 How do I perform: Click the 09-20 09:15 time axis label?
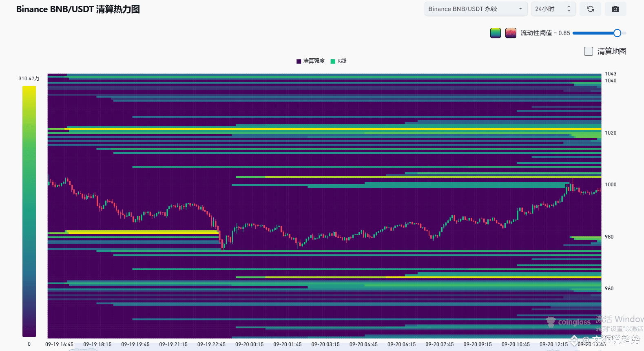478,344
